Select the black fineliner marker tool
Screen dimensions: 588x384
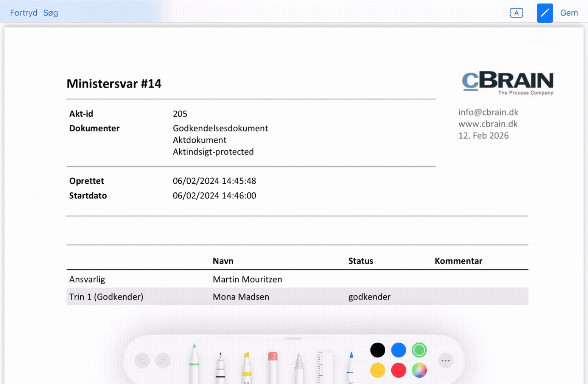220,366
